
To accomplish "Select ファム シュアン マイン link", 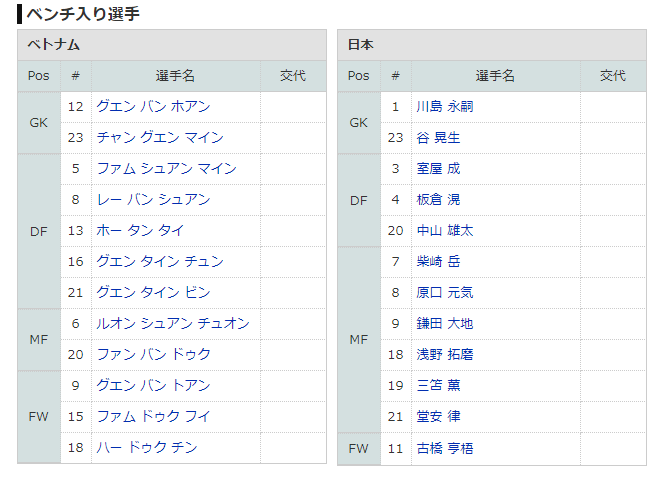I will point(166,168).
